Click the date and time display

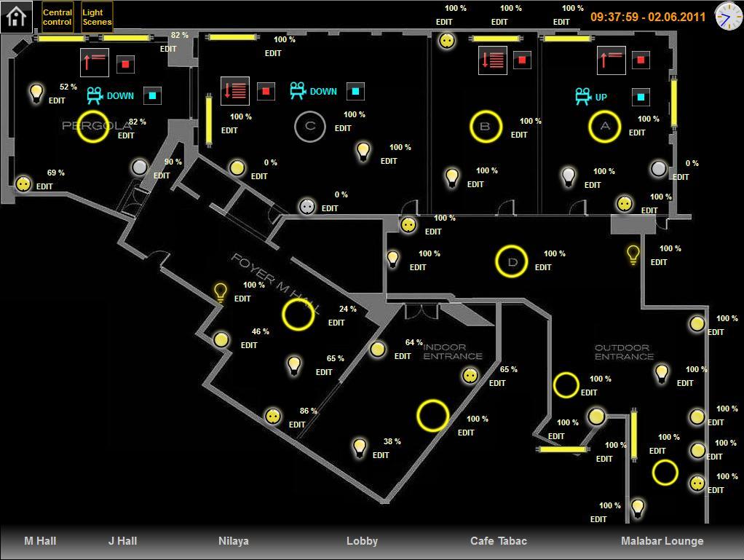[647, 17]
